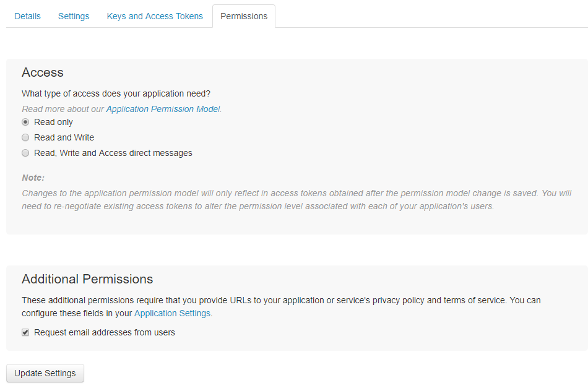Switch to the Settings tab
The width and height of the screenshot is (588, 388).
(74, 16)
